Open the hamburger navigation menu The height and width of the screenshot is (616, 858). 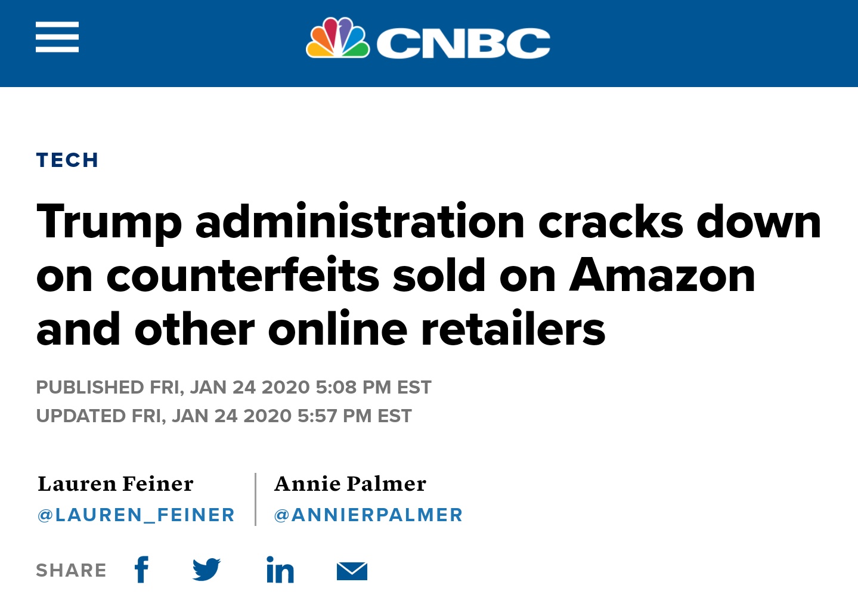click(x=57, y=37)
